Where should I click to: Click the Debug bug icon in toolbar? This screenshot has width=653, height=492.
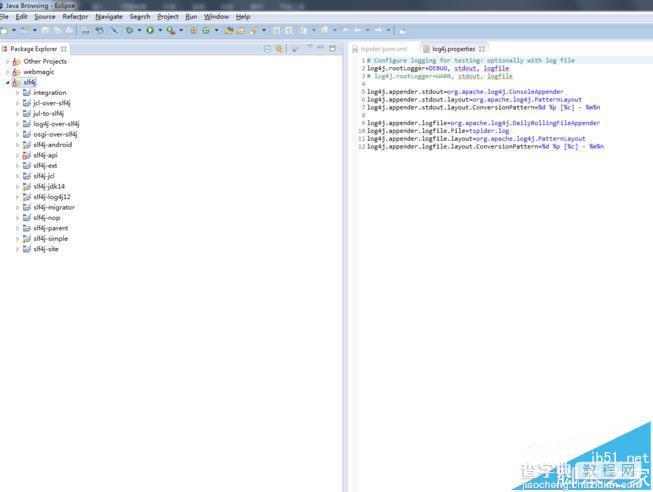click(x=129, y=30)
